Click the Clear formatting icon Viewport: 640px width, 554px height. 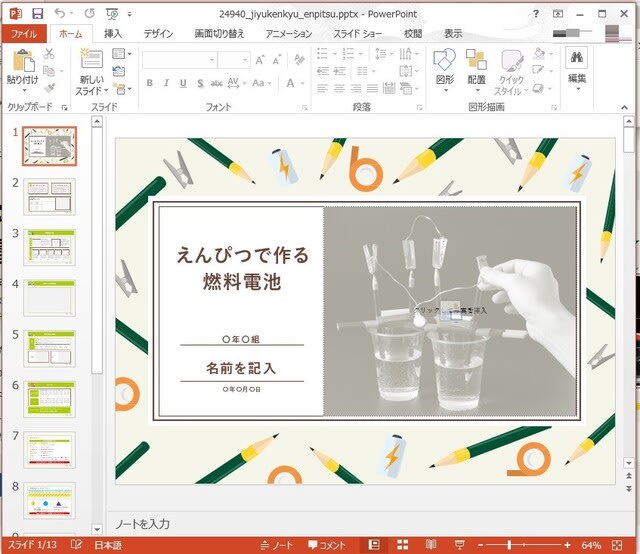299,60
